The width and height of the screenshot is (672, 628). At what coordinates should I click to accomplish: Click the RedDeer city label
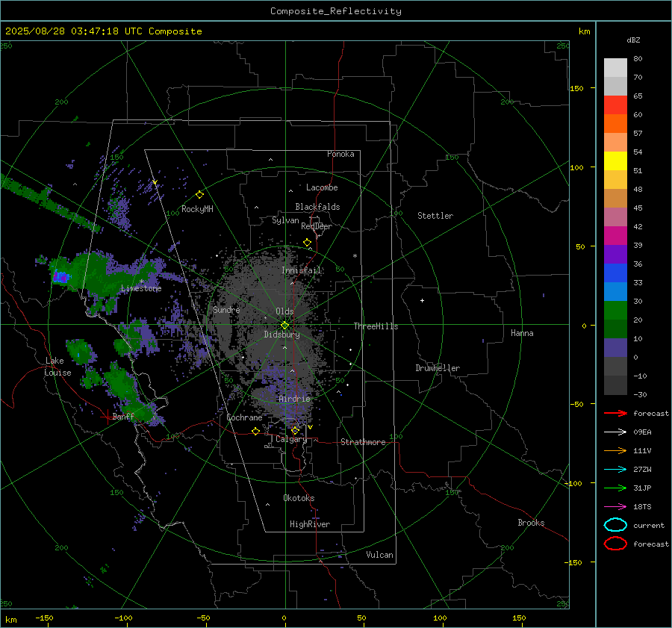(x=317, y=226)
